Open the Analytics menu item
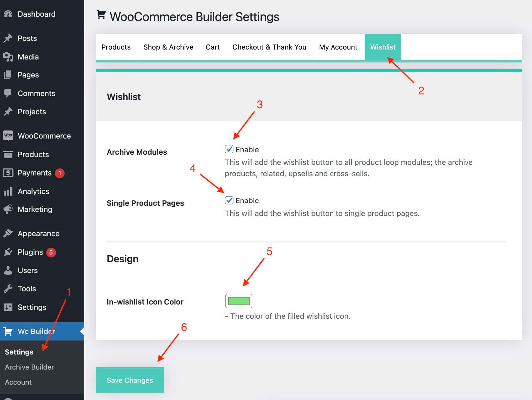 tap(33, 191)
